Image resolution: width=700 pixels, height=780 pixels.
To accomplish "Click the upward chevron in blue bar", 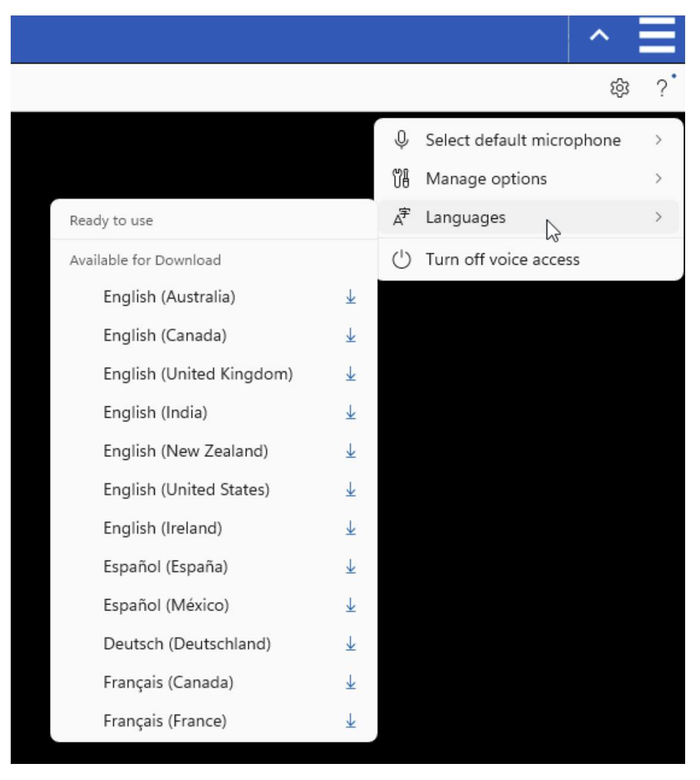I will point(599,36).
